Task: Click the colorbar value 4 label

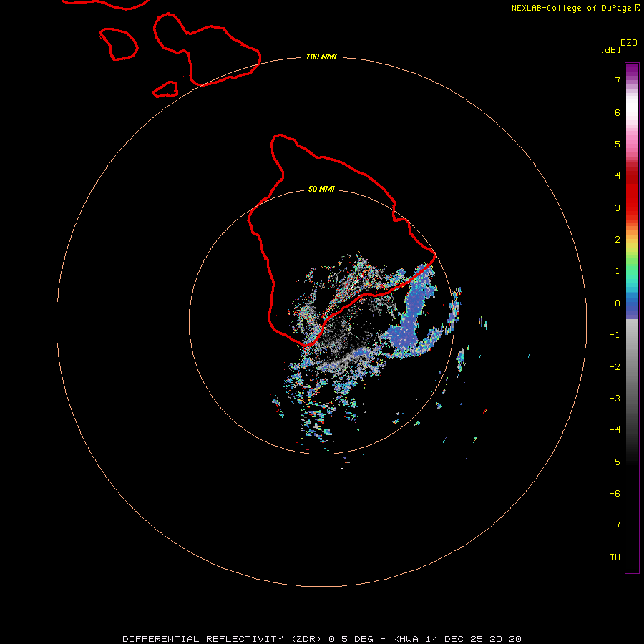Action: (x=618, y=176)
